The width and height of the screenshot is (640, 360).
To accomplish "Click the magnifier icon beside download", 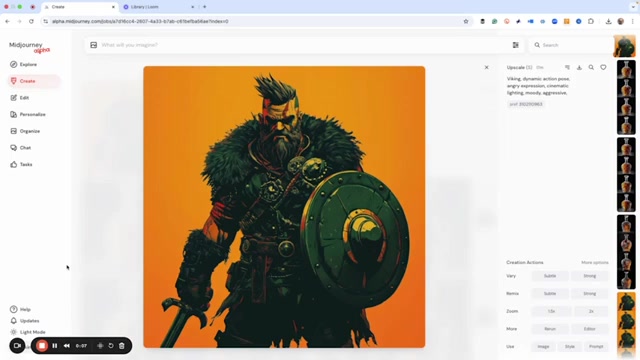I will pyautogui.click(x=591, y=67).
